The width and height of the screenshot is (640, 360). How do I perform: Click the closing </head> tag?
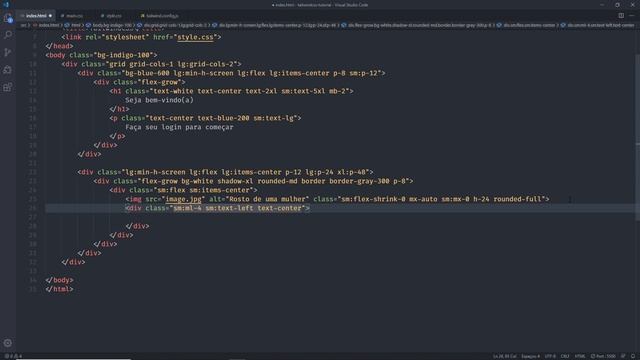click(x=60, y=46)
